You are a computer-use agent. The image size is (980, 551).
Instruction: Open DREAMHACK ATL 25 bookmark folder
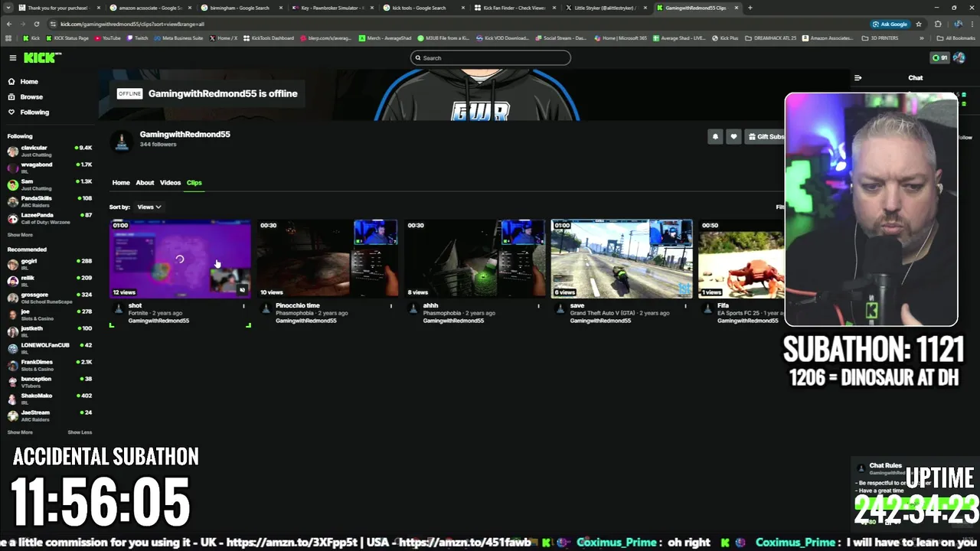[771, 37]
